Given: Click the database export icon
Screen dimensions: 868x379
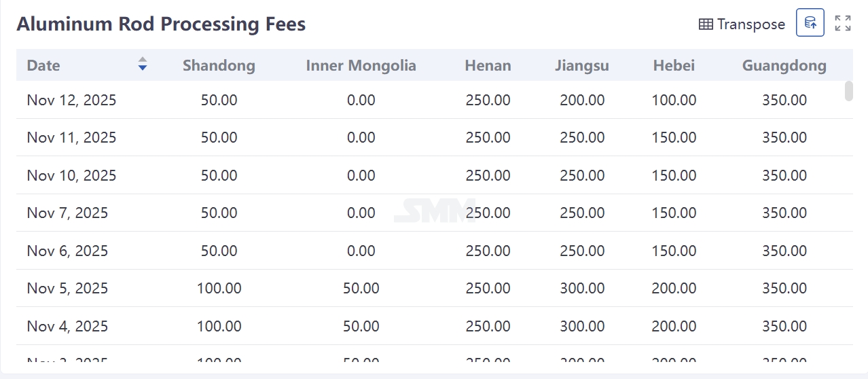Looking at the screenshot, I should [810, 23].
